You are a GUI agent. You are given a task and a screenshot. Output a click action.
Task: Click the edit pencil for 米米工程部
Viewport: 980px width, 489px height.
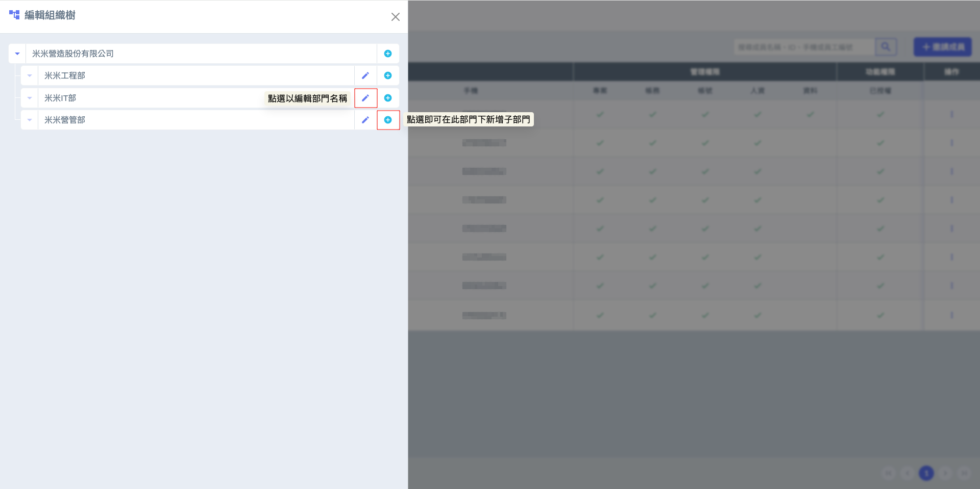365,75
